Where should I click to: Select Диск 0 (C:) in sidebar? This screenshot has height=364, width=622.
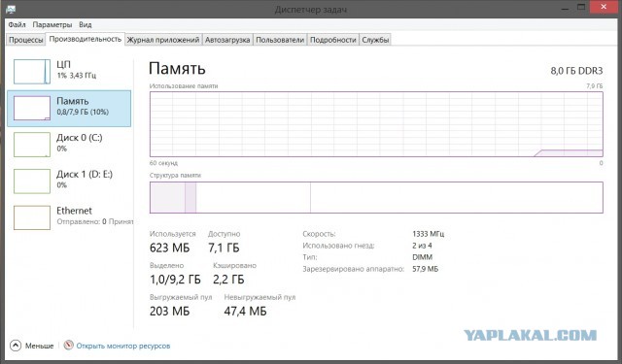click(69, 145)
